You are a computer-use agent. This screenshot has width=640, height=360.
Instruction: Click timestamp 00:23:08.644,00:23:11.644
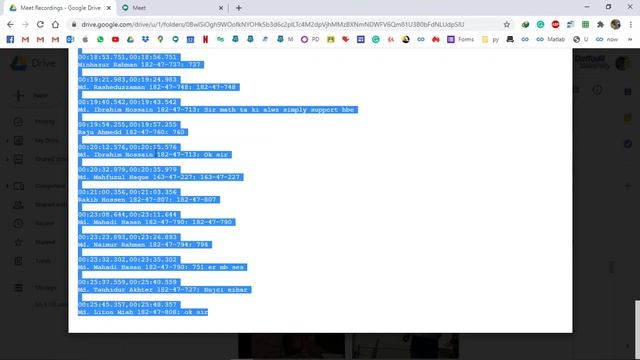pyautogui.click(x=127, y=215)
